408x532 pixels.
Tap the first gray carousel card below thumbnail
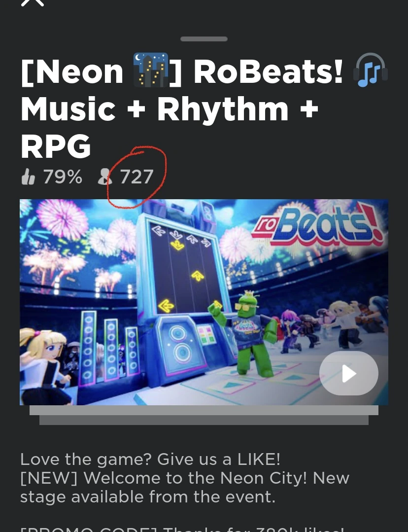coord(204,410)
